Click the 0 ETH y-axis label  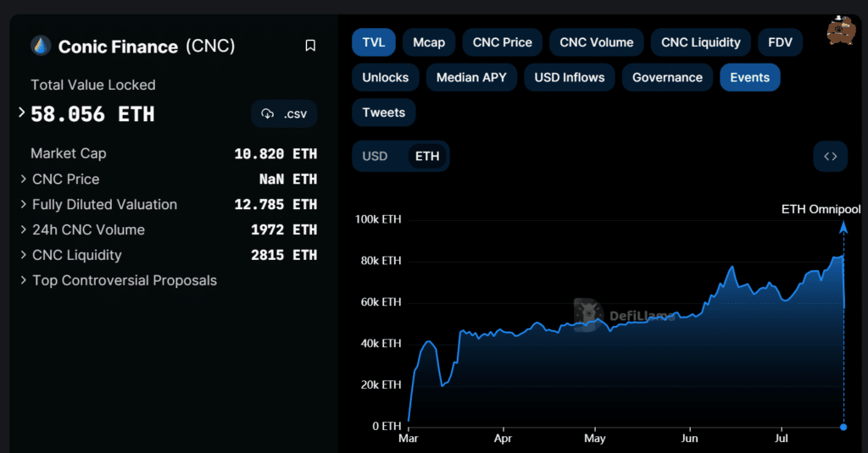pos(387,427)
